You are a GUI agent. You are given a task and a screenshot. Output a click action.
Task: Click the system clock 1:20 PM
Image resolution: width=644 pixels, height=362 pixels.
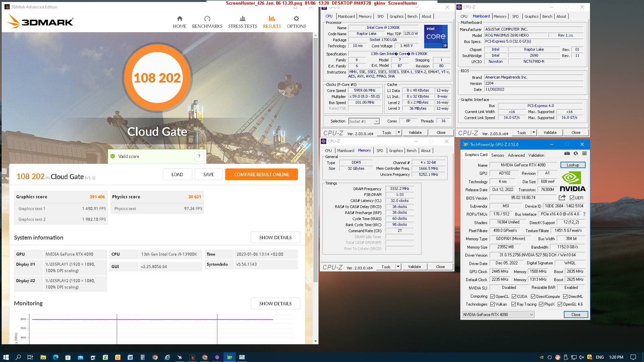pyautogui.click(x=616, y=357)
